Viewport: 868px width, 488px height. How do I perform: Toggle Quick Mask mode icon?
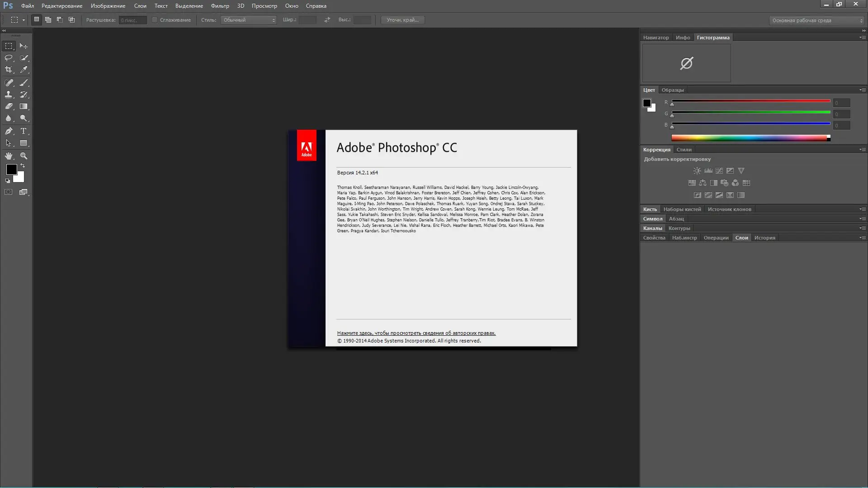(9, 192)
